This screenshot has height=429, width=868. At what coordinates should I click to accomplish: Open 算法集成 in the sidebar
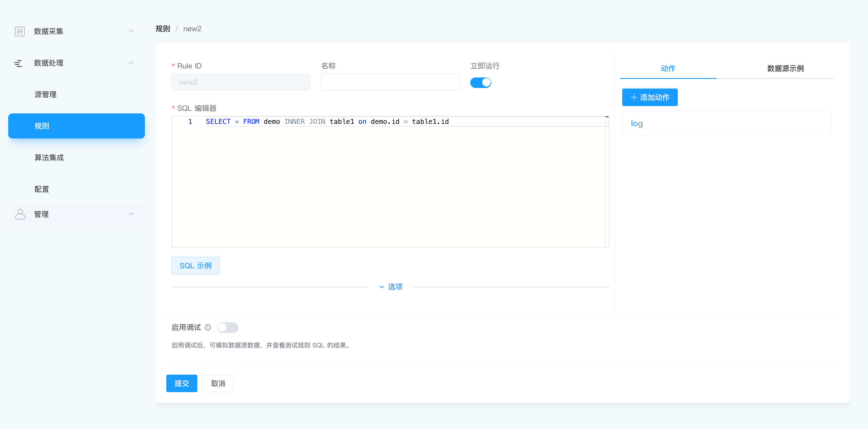pos(49,158)
